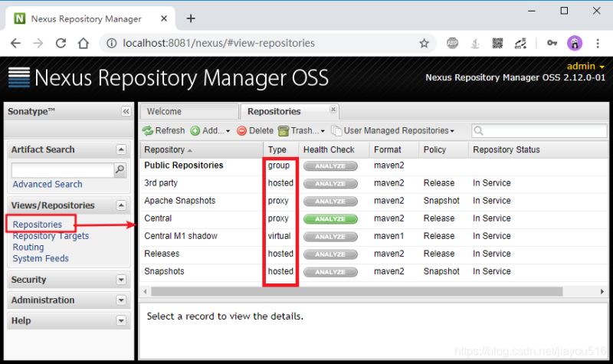The image size is (613, 364).
Task: Close the Nexus Repository Manager browser tab
Action: [164, 18]
